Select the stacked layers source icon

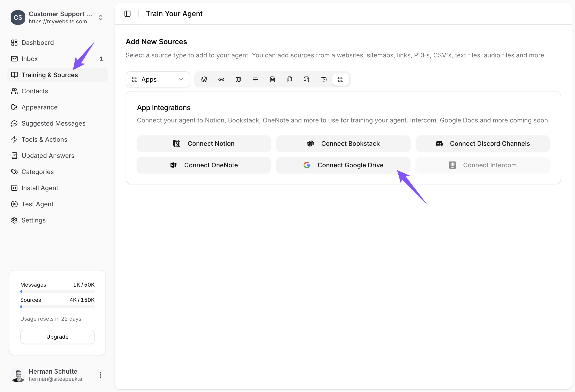[x=204, y=79]
